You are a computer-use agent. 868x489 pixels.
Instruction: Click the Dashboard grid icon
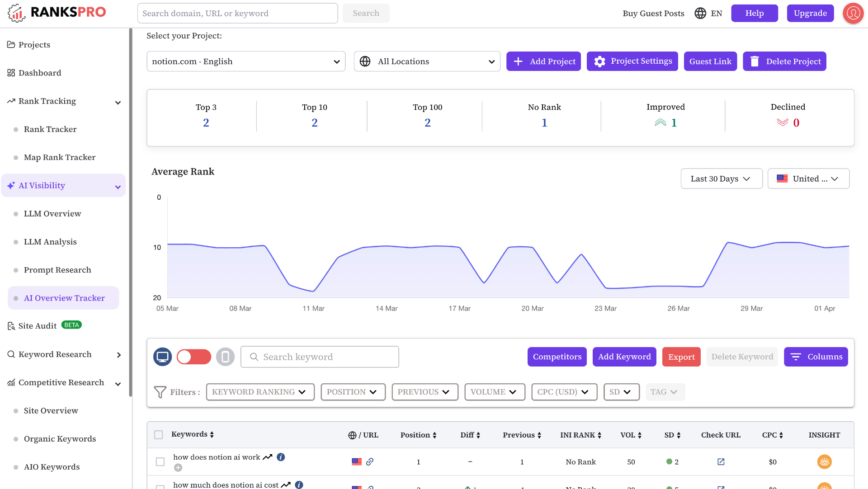click(11, 73)
